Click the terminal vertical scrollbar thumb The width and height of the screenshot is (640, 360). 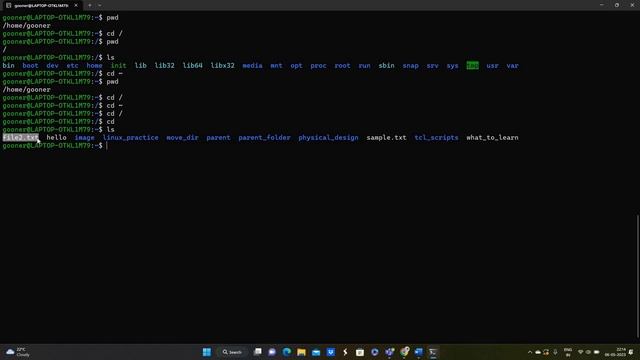tap(637, 276)
